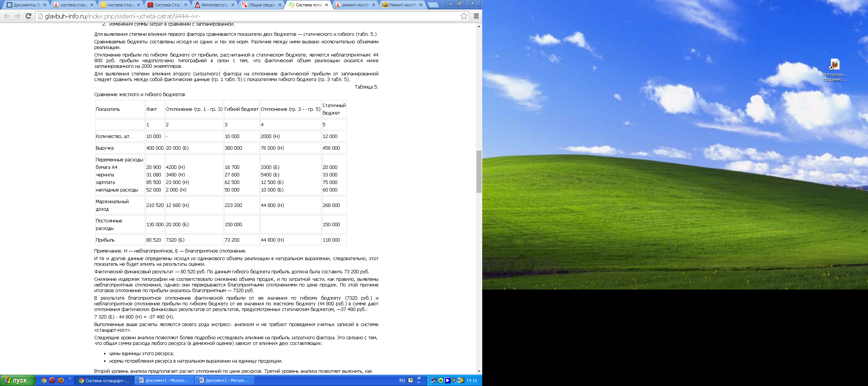Select the '76 000 (Н)' deviation cell
The height and width of the screenshot is (386, 868).
tap(290, 148)
